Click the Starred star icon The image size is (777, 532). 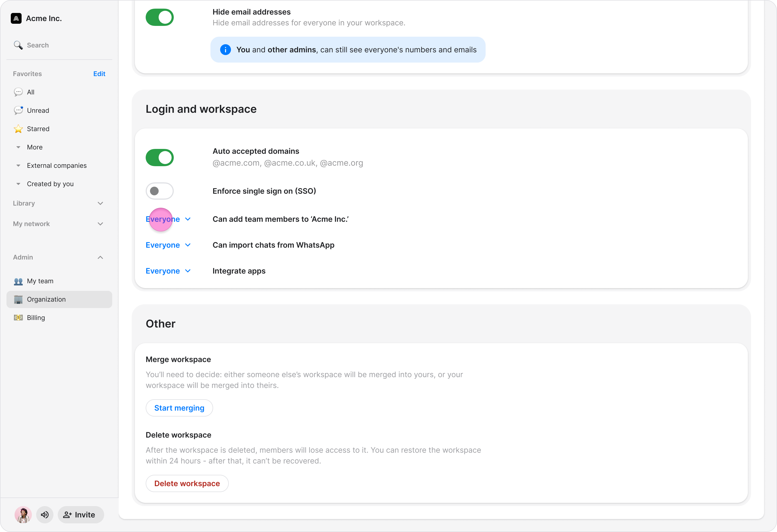tap(18, 129)
